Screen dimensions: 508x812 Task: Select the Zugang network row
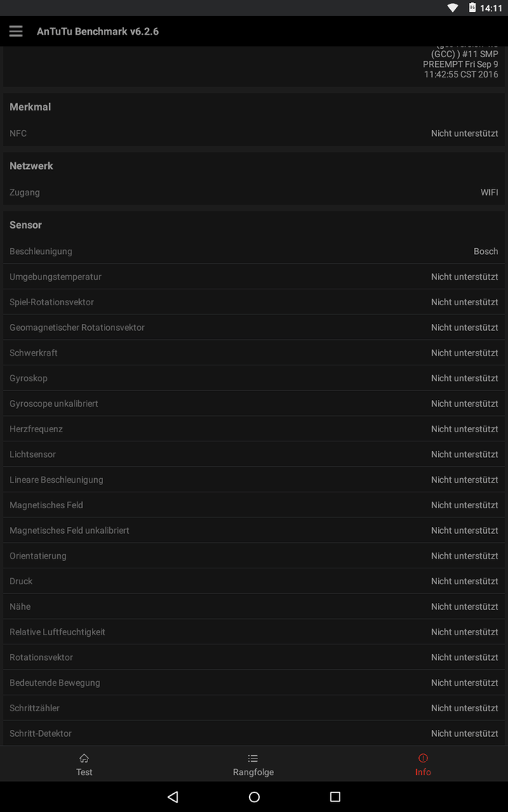(x=254, y=192)
